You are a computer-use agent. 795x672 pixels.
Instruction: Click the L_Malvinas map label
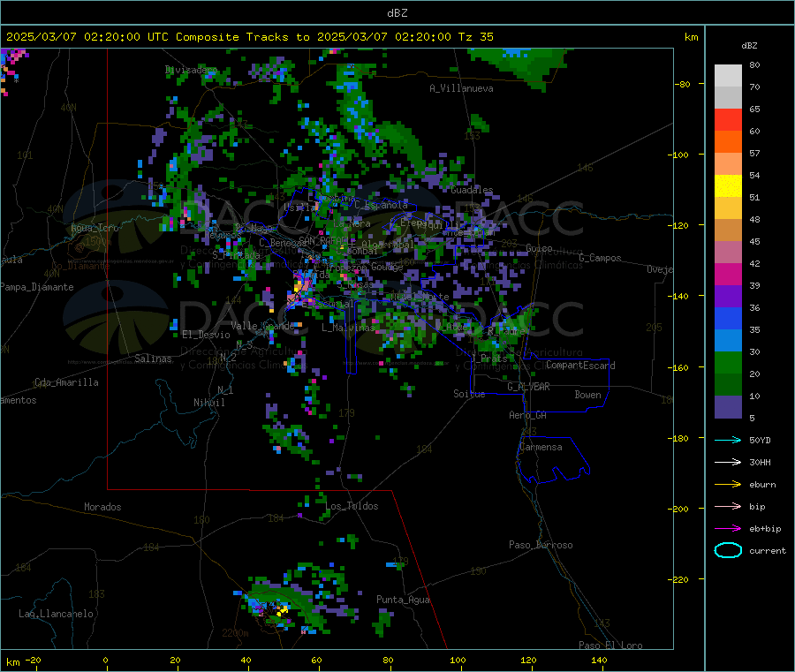348,328
